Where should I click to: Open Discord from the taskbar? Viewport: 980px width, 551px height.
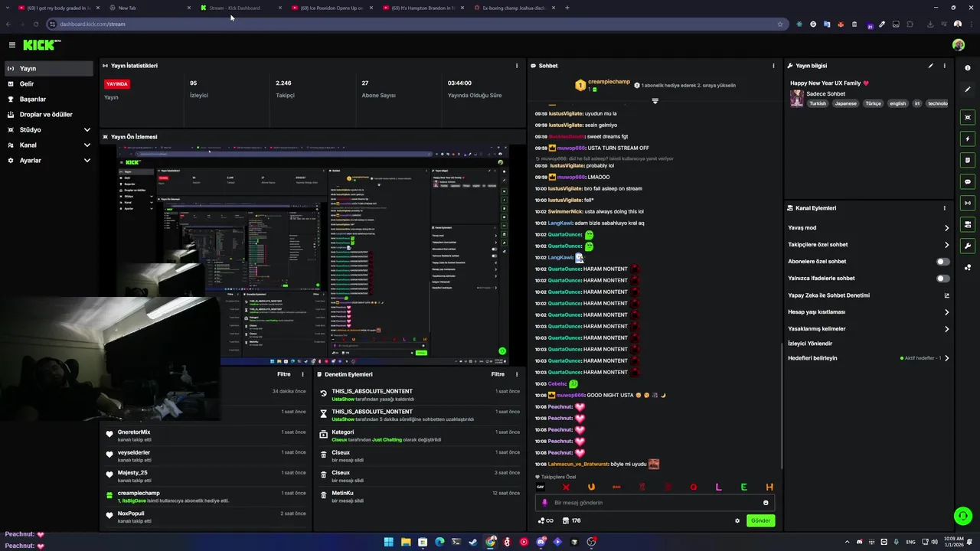coord(541,542)
